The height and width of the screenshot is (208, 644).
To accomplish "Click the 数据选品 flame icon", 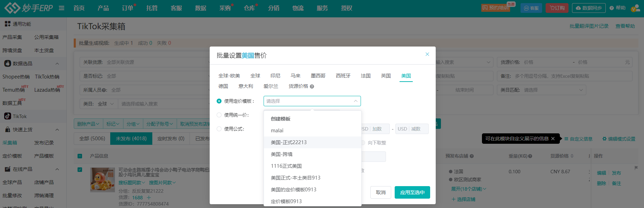I will tap(7, 64).
